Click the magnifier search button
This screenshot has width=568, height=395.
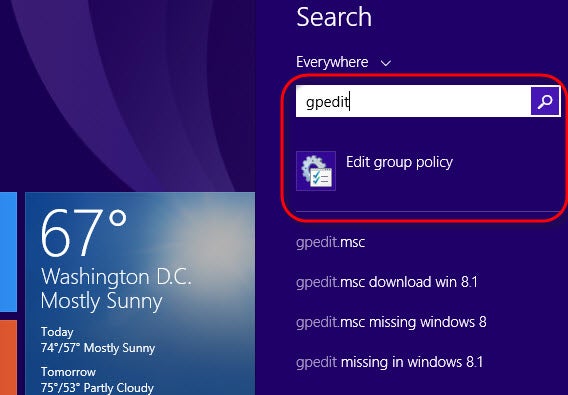545,101
